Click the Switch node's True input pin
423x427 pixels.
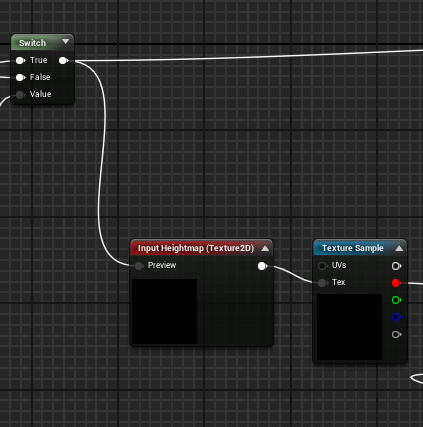click(x=20, y=60)
